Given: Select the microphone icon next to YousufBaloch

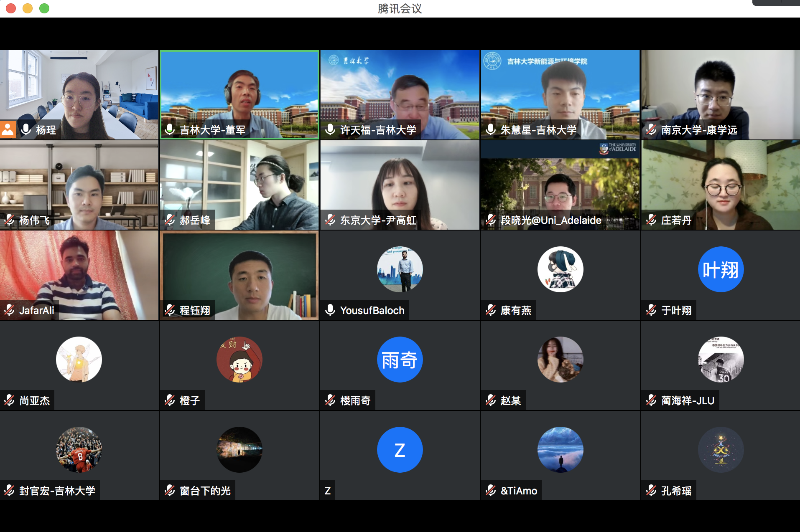Looking at the screenshot, I should pos(330,310).
